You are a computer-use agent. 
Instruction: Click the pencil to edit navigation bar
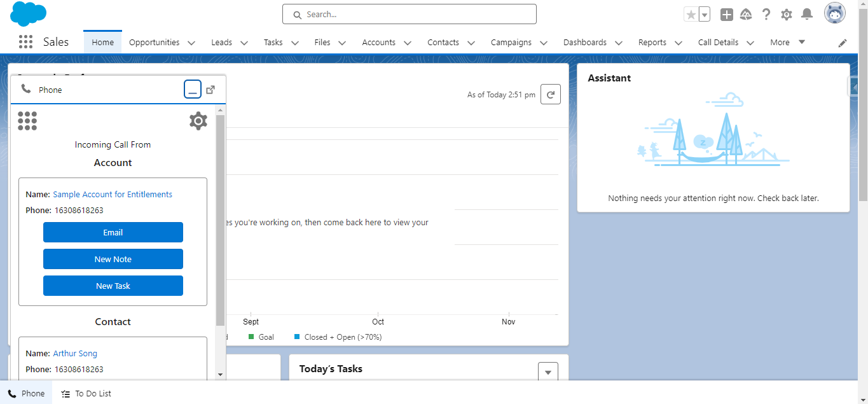(843, 43)
